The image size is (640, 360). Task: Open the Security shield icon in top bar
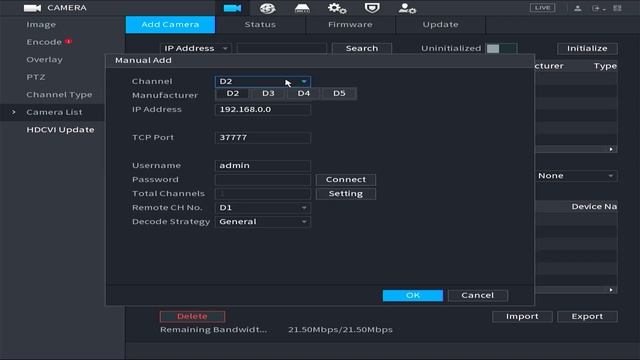click(x=372, y=8)
